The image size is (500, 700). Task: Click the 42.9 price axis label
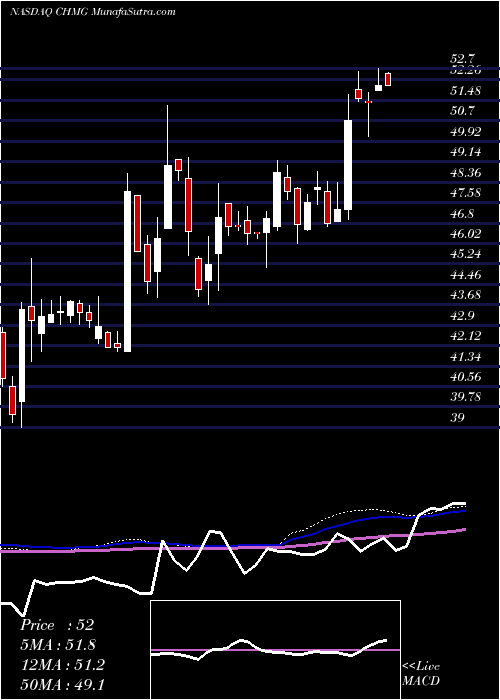point(463,316)
